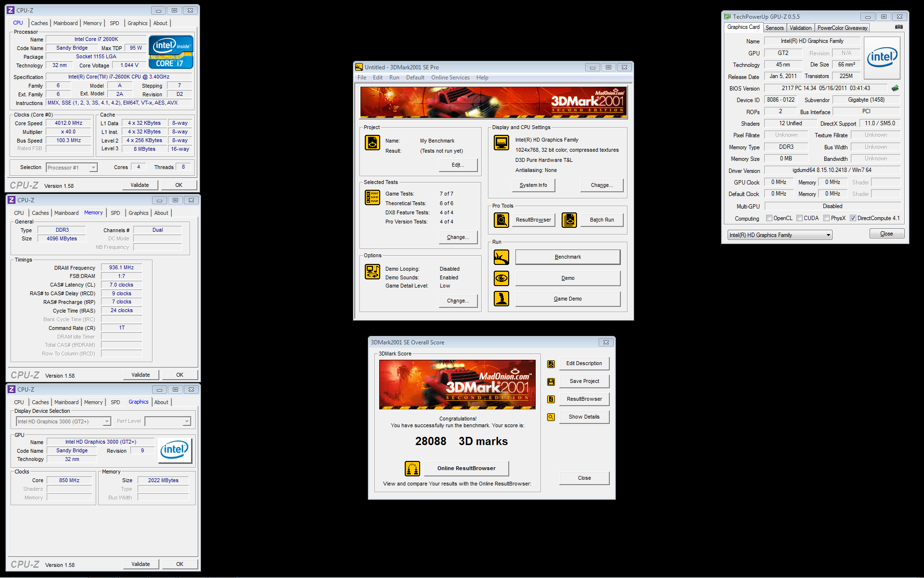Click the DRAM Frequency value 936.1 MHz
This screenshot has height=578, width=924.
tap(121, 267)
